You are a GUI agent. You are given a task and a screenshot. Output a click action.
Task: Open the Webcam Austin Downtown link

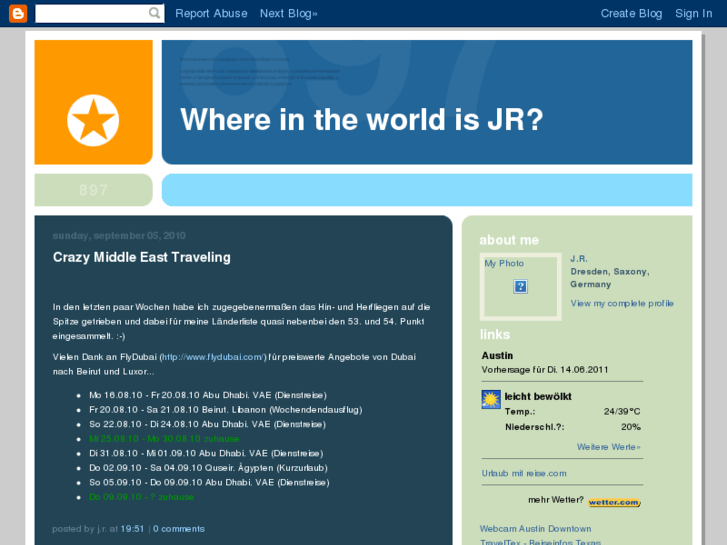click(536, 529)
